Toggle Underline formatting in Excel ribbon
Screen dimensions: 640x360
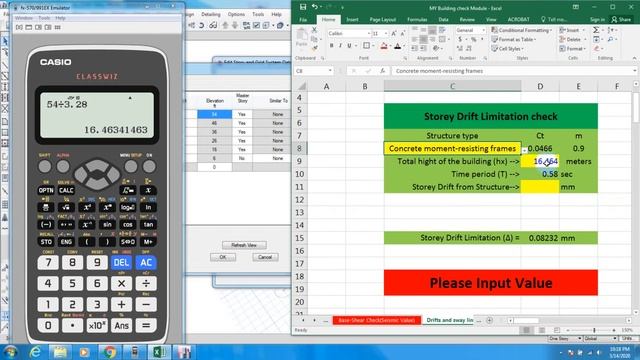coord(349,46)
